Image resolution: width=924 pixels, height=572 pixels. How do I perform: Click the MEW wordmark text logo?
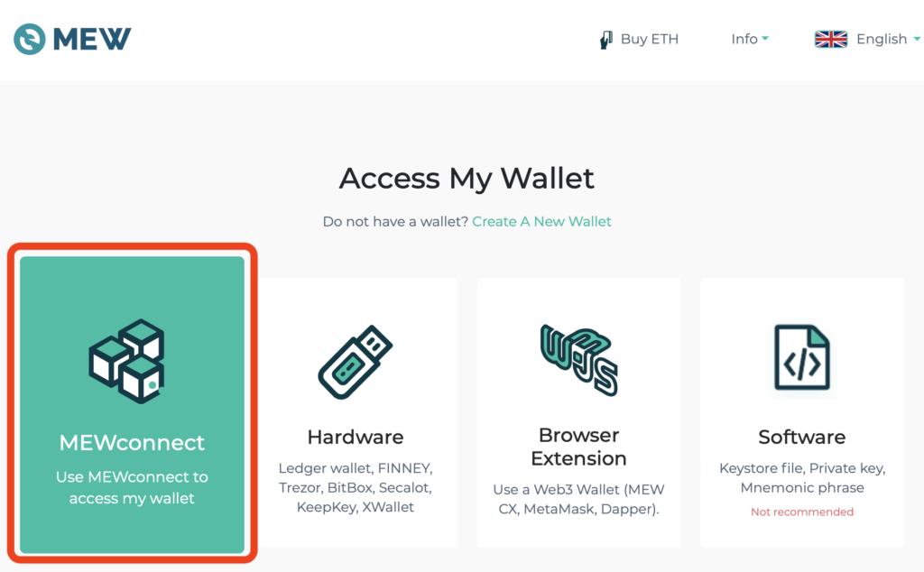92,39
